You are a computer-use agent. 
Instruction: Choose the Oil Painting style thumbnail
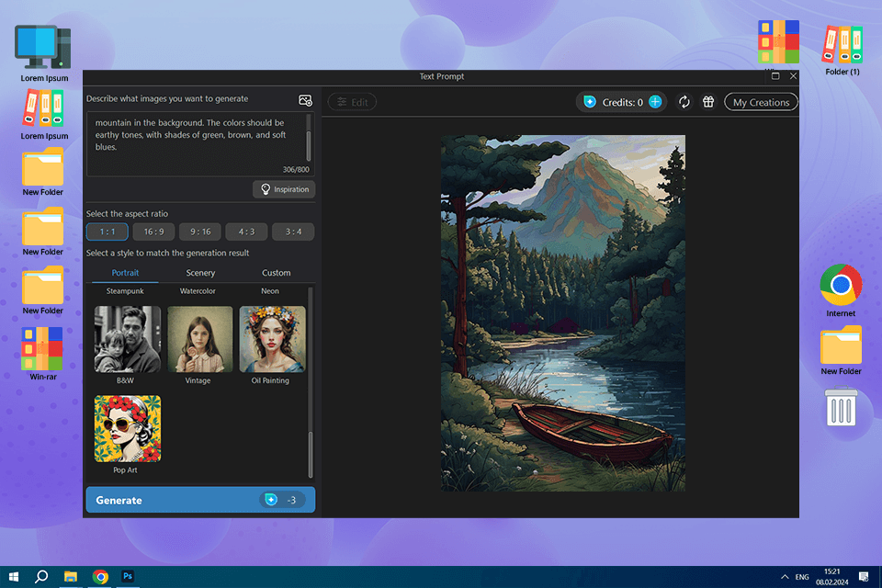tap(272, 339)
